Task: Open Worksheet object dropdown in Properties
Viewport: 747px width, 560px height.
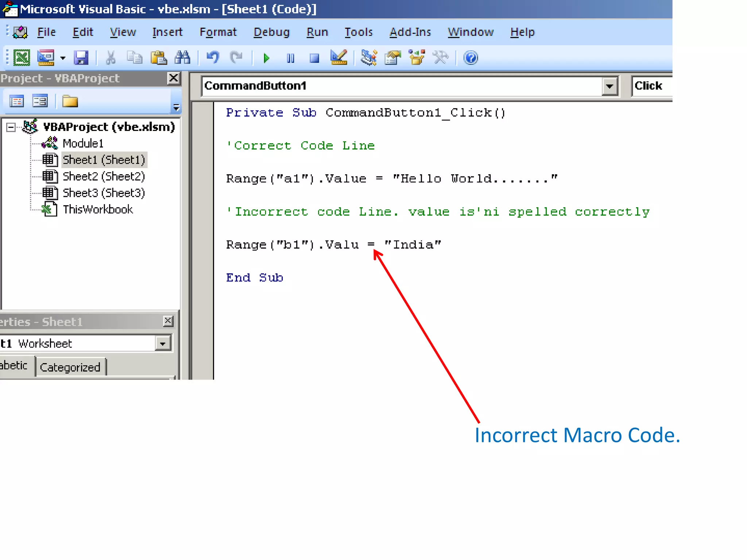Action: [163, 343]
